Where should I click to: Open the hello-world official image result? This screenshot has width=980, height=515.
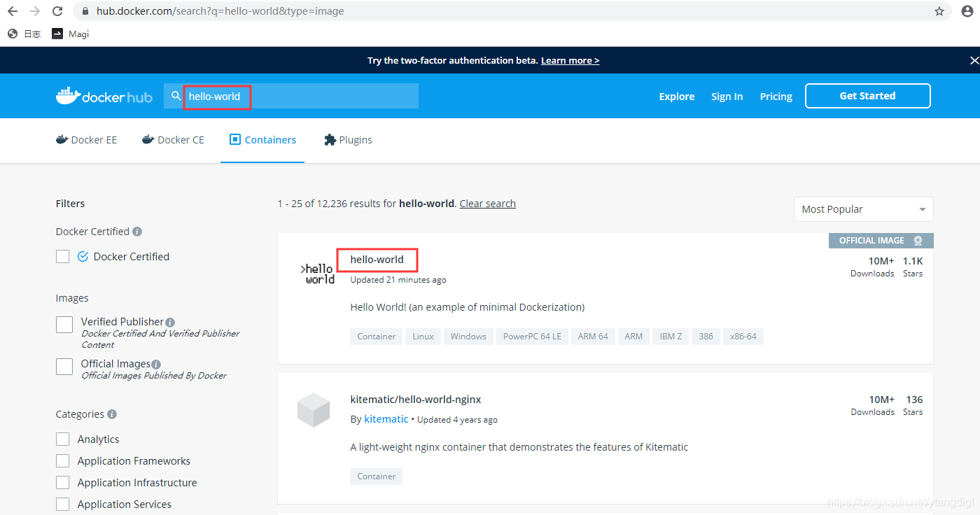click(x=377, y=260)
